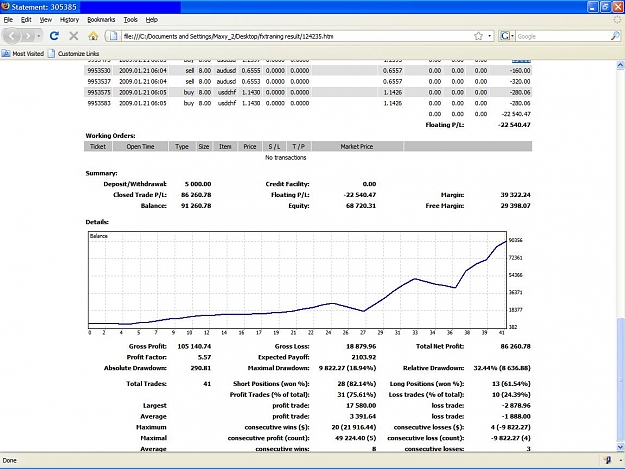The image size is (625, 469).
Task: Go forward with the Forward arrow button
Action: tap(28, 36)
